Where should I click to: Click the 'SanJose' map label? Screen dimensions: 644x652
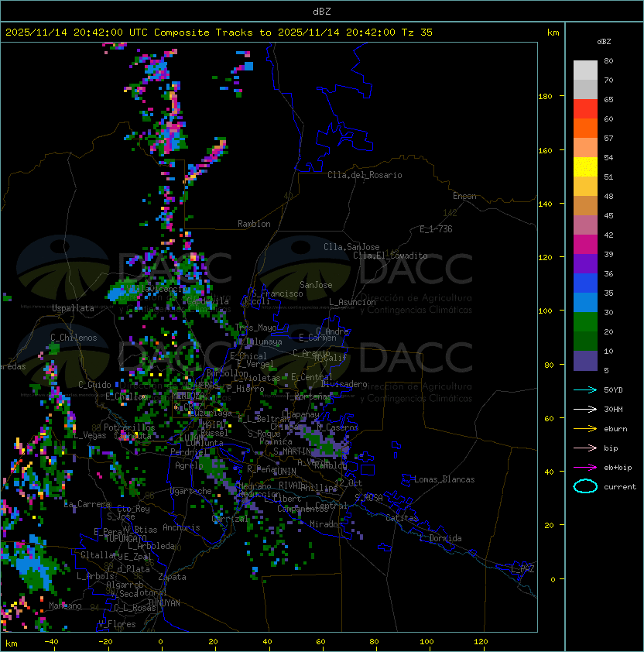[x=316, y=285]
